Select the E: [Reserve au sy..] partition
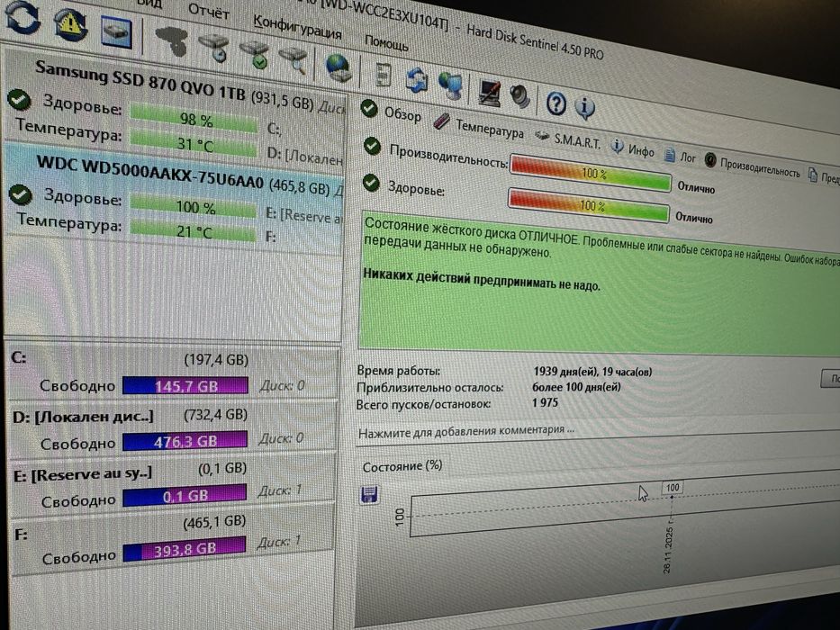Screen dimensions: 840x630 [x=173, y=483]
